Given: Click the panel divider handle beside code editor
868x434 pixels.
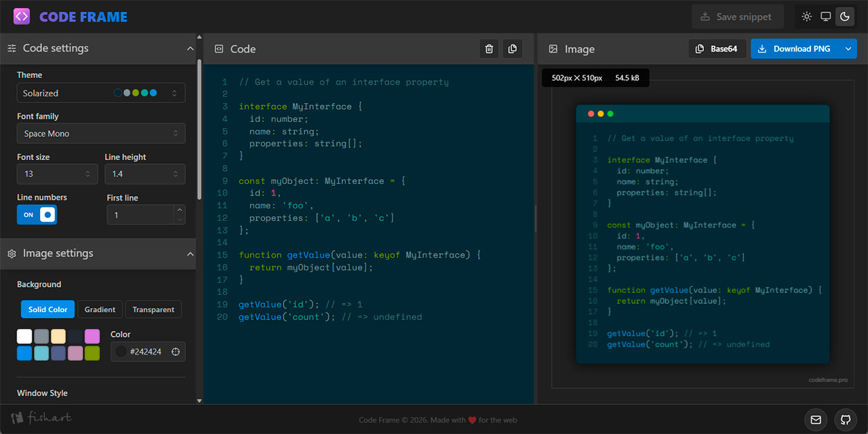Looking at the screenshot, I should pyautogui.click(x=536, y=218).
